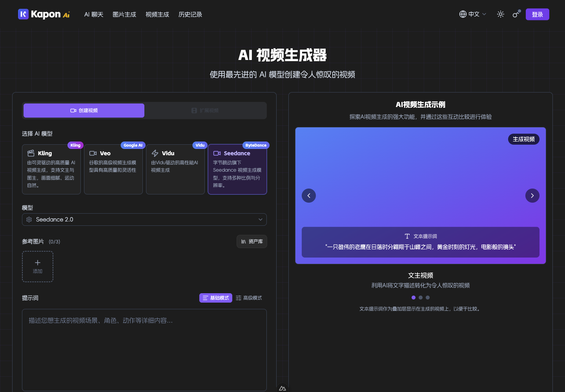The width and height of the screenshot is (565, 392).
Task: Click the 生成视频 label badge
Action: (x=524, y=139)
